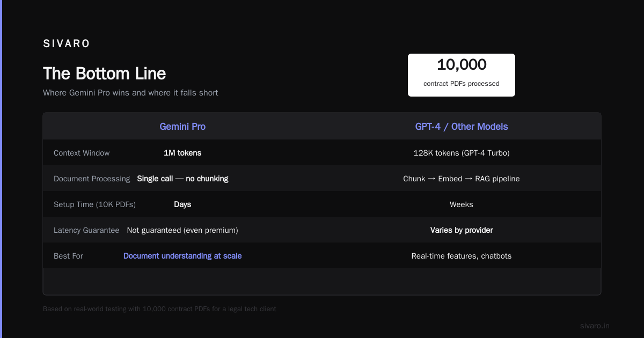Click "Real-time features, chatbots" cell
Image resolution: width=644 pixels, height=338 pixels.
tap(462, 256)
